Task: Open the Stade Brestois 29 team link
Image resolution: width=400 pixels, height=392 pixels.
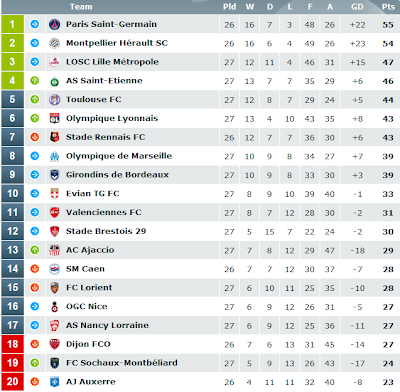Action: [x=106, y=231]
